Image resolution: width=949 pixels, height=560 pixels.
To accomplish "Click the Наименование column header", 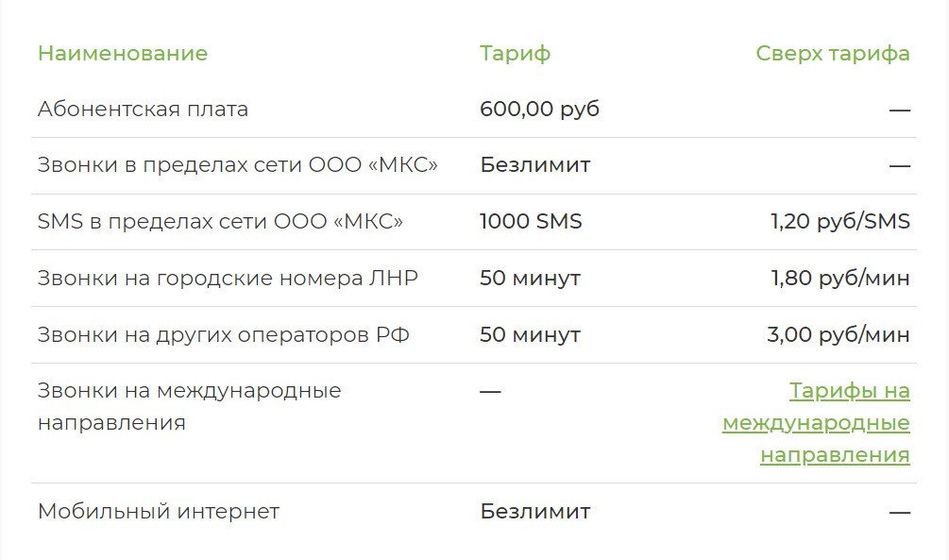I will pyautogui.click(x=123, y=53).
